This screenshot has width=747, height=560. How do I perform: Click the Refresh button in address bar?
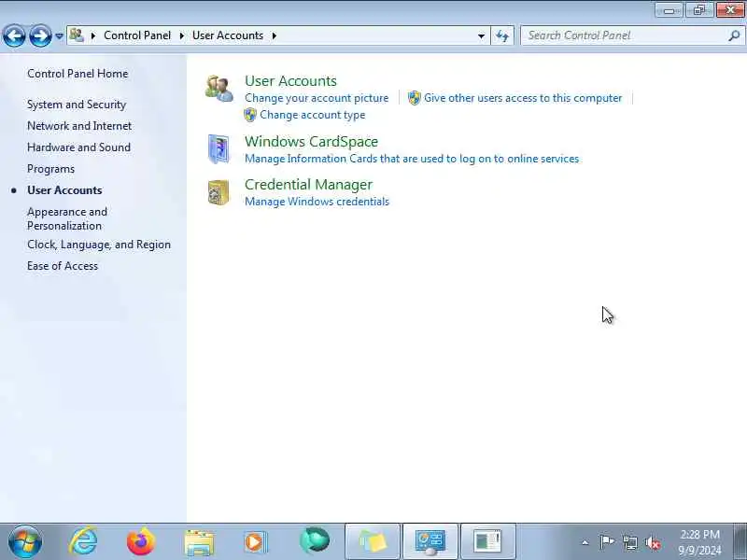pyautogui.click(x=502, y=35)
